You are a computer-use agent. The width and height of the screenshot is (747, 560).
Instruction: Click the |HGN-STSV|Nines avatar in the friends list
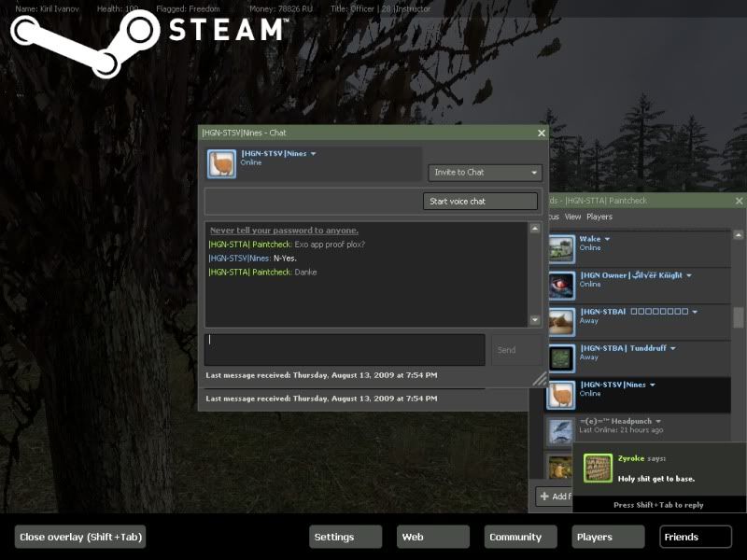coord(560,395)
